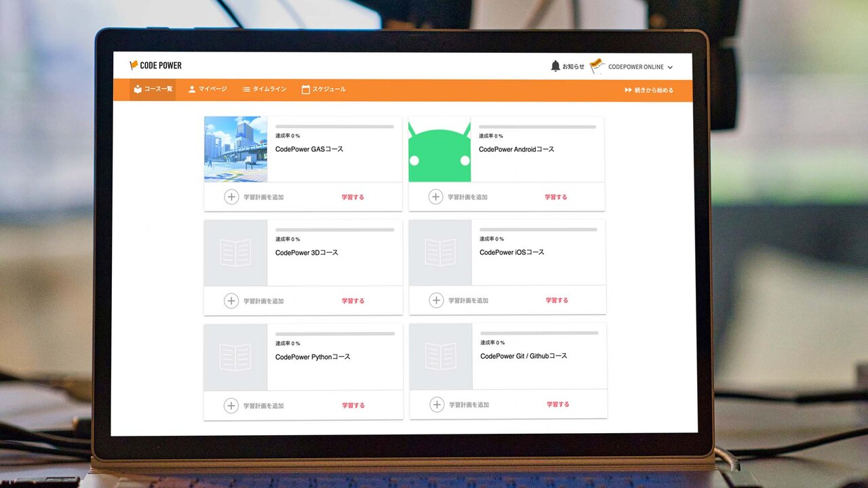Go to the スケジュール tab
Viewport: 868px width, 488px height.
(x=323, y=89)
